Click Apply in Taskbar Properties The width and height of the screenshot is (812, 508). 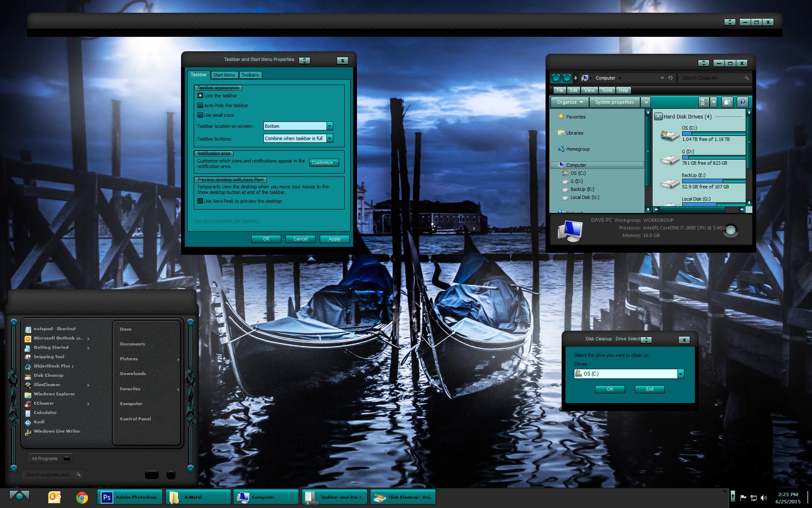pos(335,239)
